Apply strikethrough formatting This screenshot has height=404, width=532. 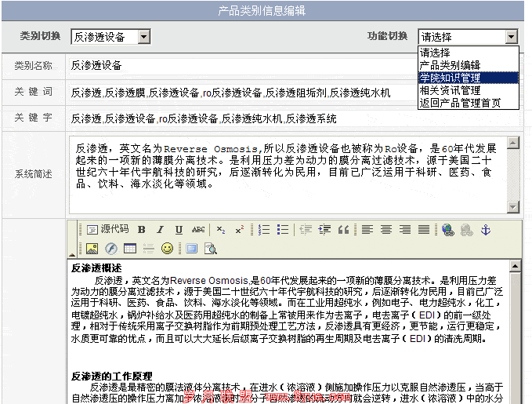point(198,230)
